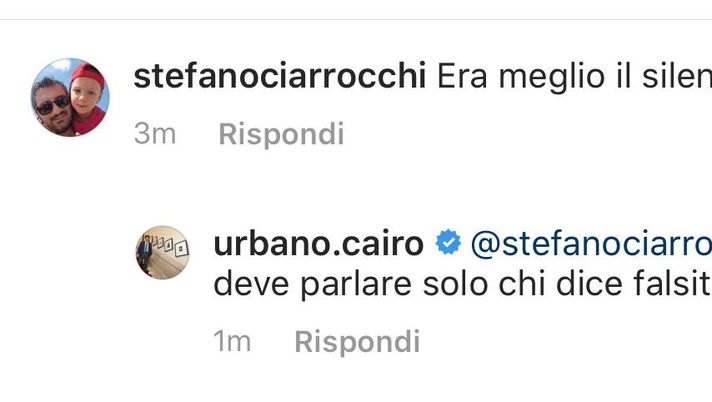Click the 1m reply timestamp

click(x=232, y=342)
